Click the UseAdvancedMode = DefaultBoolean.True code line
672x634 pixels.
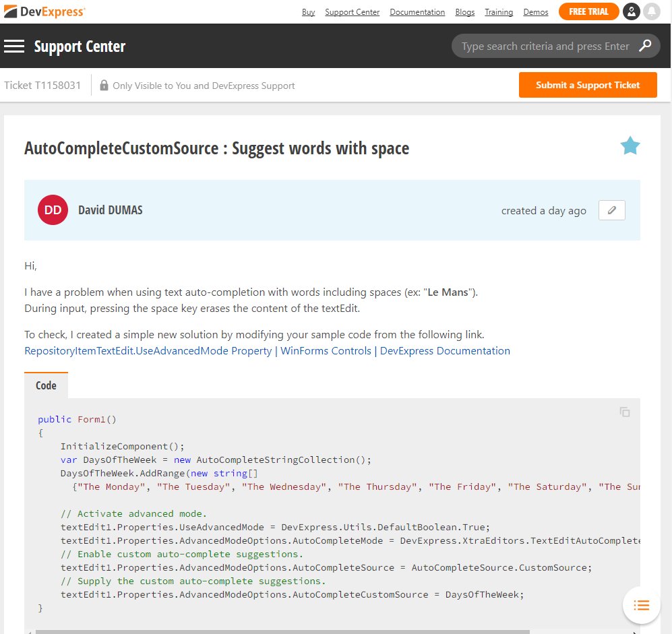point(275,527)
